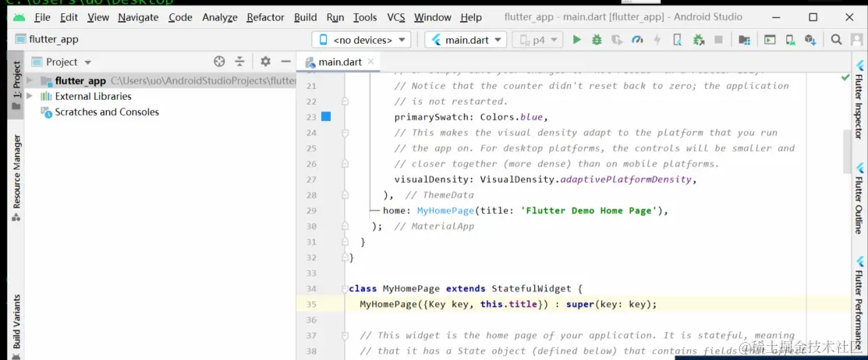Open the profiler gauge icon

tap(638, 40)
